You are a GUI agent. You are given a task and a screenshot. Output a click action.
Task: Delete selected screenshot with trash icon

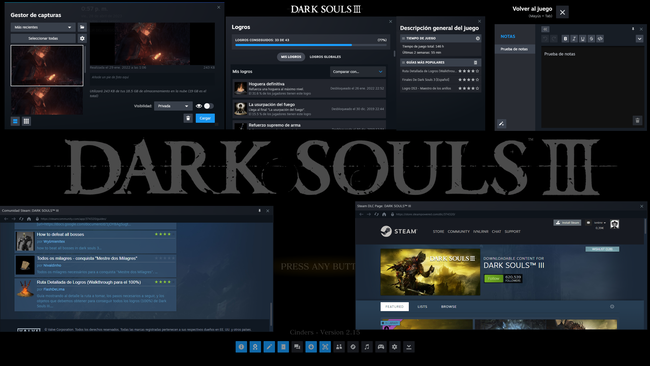pyautogui.click(x=188, y=118)
